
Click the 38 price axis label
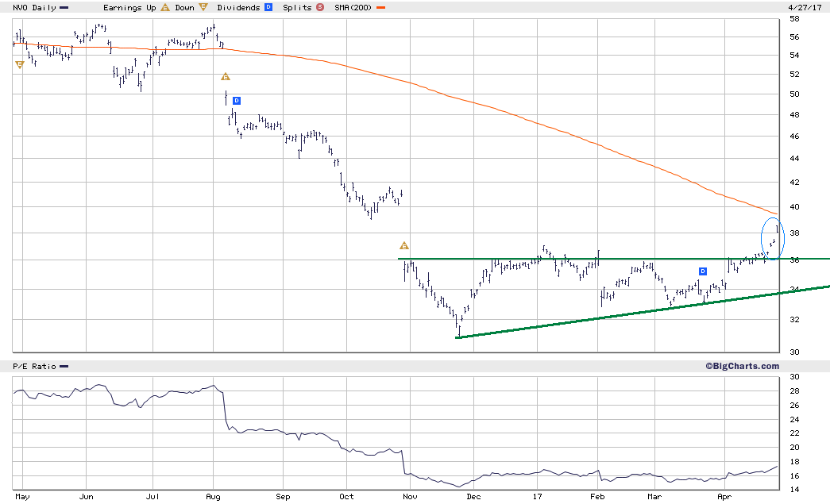(x=794, y=233)
